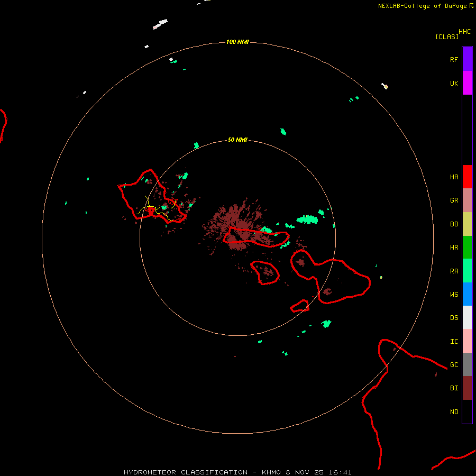
Task: Click the IC legend label
Action: 454,342
